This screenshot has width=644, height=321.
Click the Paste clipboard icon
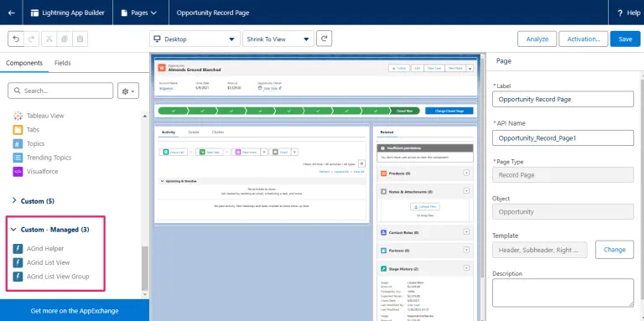click(80, 39)
